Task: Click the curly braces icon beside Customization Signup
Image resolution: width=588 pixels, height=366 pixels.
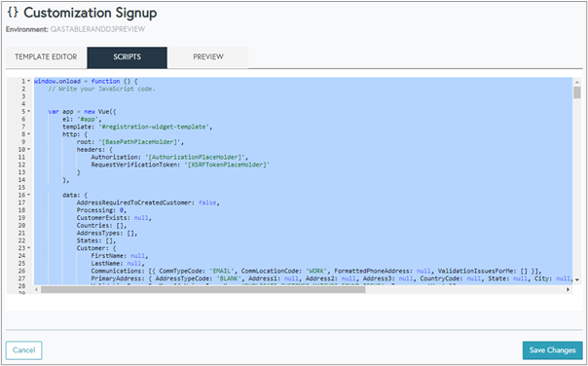Action: (13, 12)
